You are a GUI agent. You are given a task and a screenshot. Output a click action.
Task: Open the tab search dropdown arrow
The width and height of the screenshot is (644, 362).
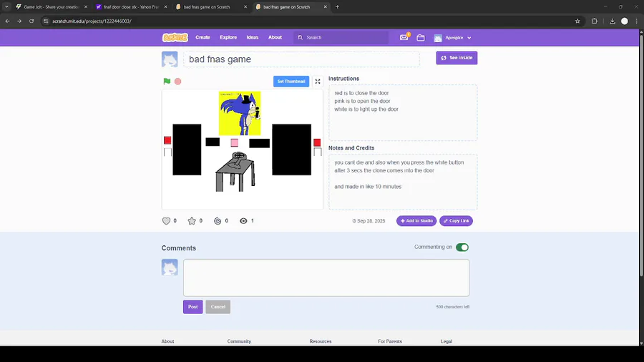click(6, 6)
